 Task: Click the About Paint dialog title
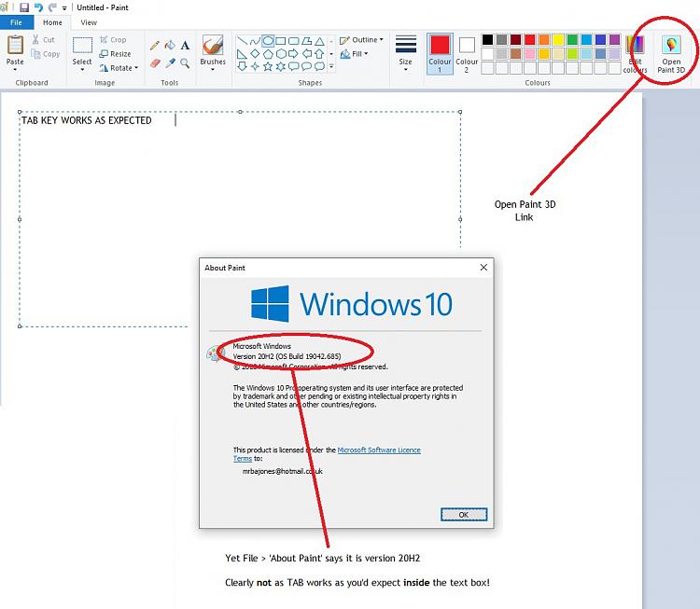click(225, 268)
